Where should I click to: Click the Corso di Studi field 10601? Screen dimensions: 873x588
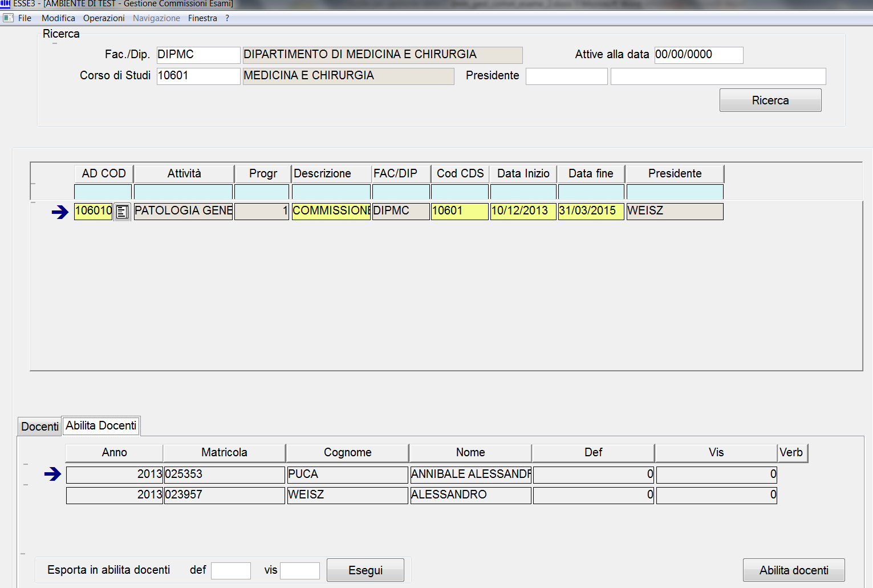198,76
